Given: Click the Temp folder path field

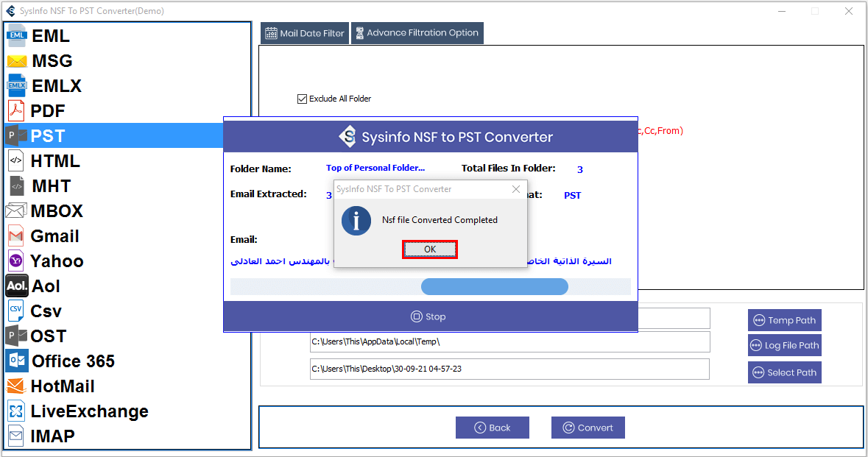Looking at the screenshot, I should point(510,342).
